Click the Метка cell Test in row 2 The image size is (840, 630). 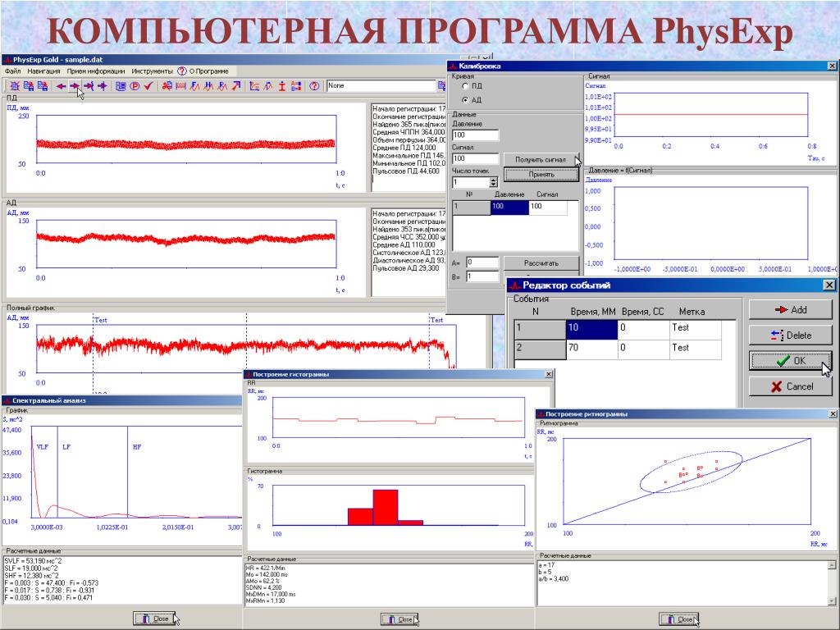[x=695, y=348]
